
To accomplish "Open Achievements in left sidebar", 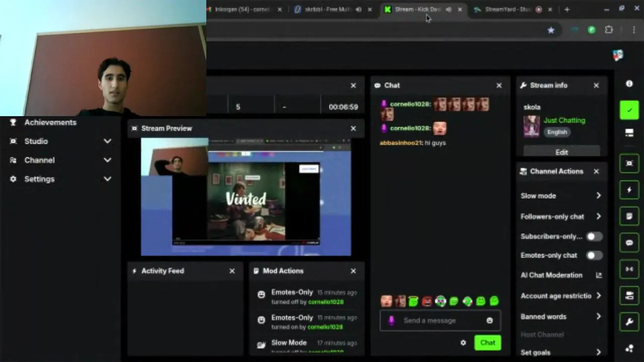I will (50, 122).
